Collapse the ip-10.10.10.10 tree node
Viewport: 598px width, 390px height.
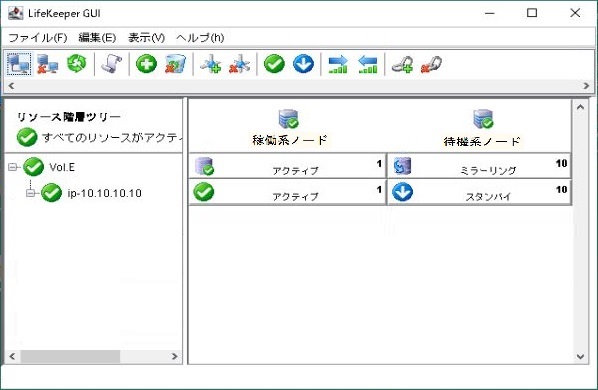pyautogui.click(x=31, y=193)
